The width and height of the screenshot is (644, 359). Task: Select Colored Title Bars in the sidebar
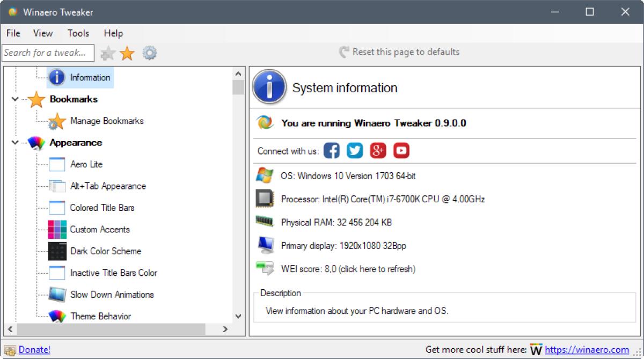(x=101, y=208)
